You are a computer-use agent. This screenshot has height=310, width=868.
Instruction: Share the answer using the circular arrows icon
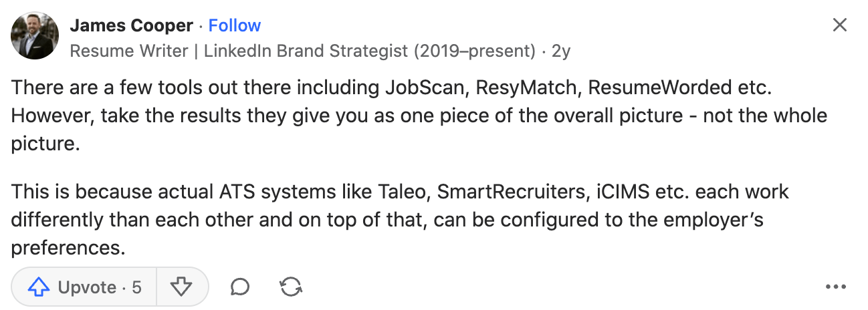290,287
